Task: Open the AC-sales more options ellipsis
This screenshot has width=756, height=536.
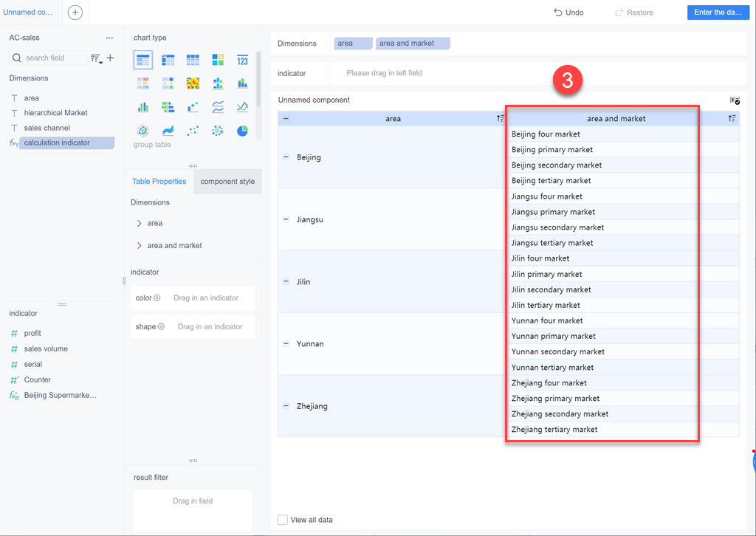Action: pos(109,38)
